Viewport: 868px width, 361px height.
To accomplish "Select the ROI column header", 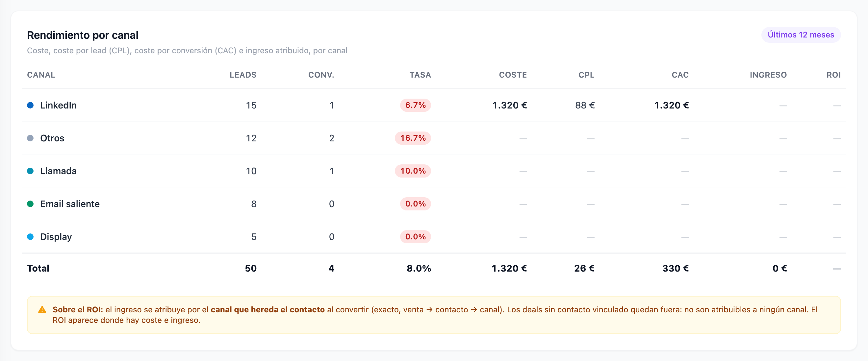I will point(834,75).
